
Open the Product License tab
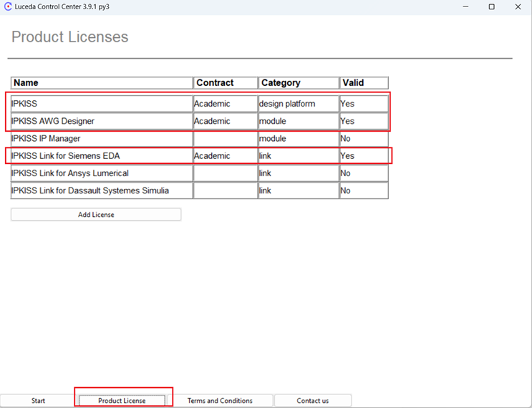pos(122,401)
